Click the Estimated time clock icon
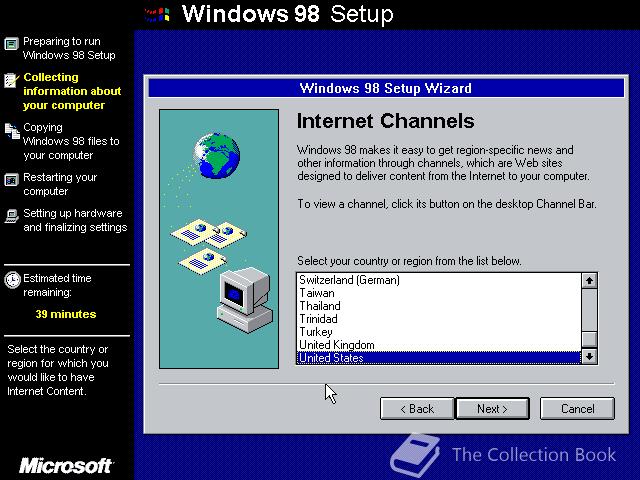Viewport: 640px width, 480px height. click(x=12, y=280)
